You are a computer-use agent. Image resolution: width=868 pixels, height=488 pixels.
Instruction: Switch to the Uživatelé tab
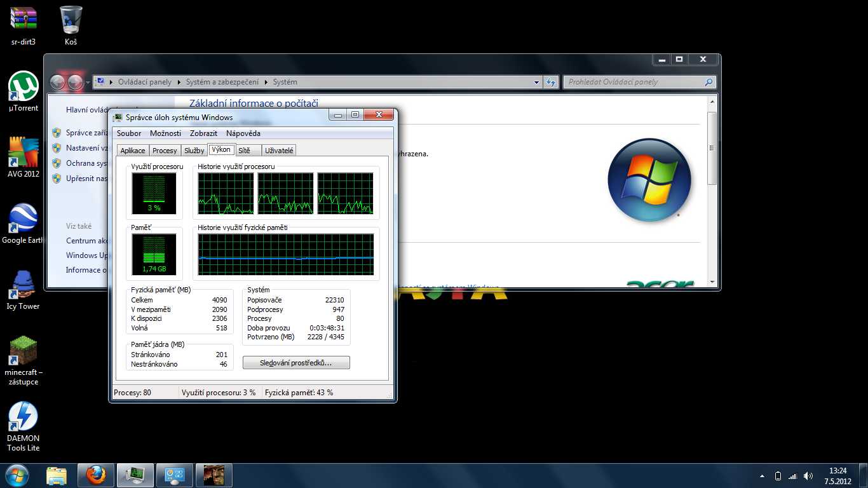(279, 151)
